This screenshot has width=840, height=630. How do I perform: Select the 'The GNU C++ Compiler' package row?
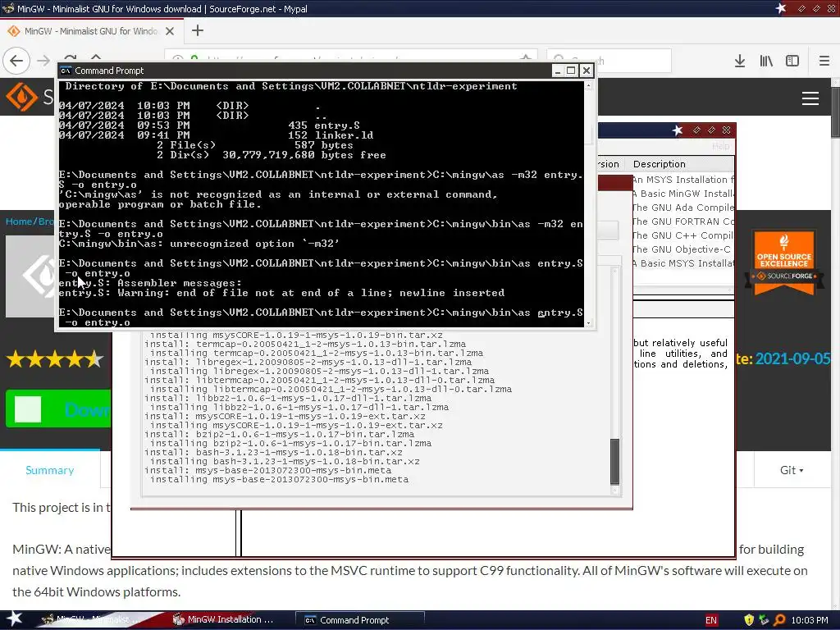pyautogui.click(x=682, y=235)
